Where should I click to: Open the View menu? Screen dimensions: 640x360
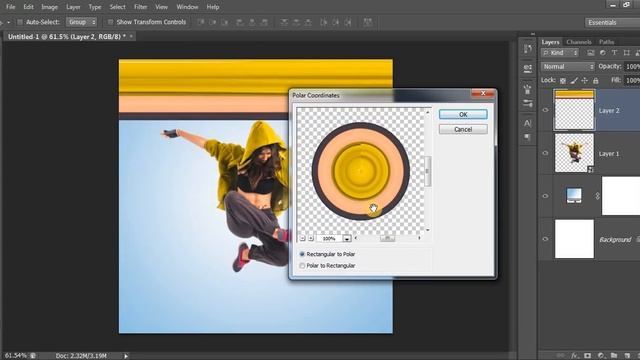pyautogui.click(x=161, y=7)
